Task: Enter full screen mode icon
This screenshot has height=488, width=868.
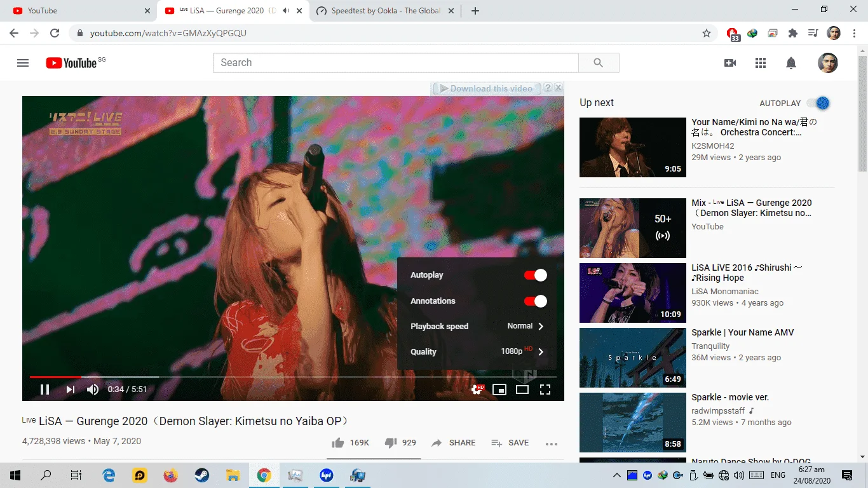Action: click(x=545, y=390)
